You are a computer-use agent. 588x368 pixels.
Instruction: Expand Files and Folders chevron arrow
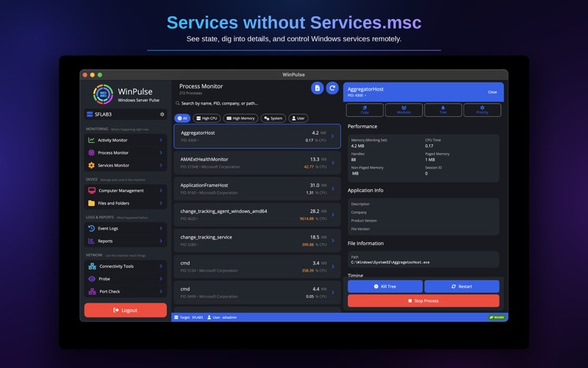(161, 203)
